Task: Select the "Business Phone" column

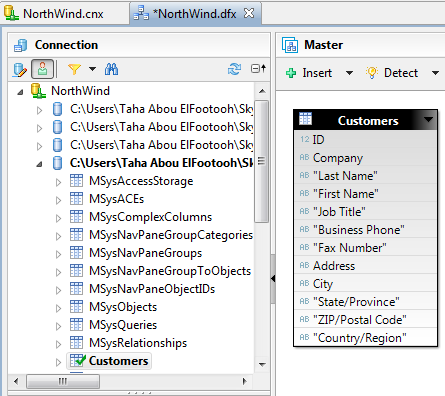Action: tap(366, 229)
